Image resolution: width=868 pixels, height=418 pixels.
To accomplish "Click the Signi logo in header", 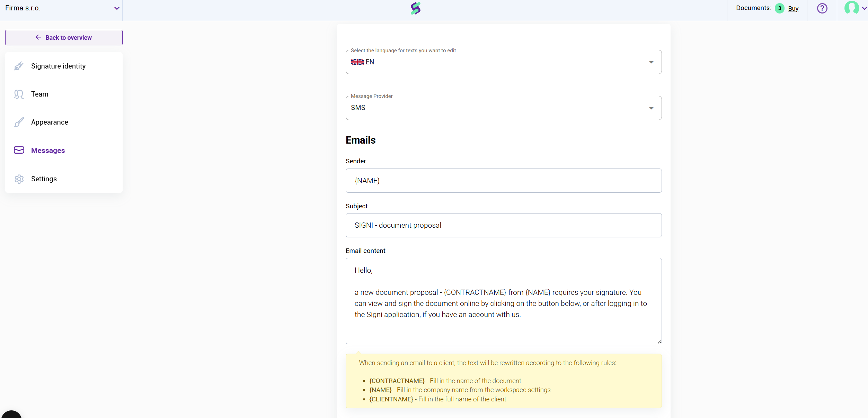I will pos(415,8).
